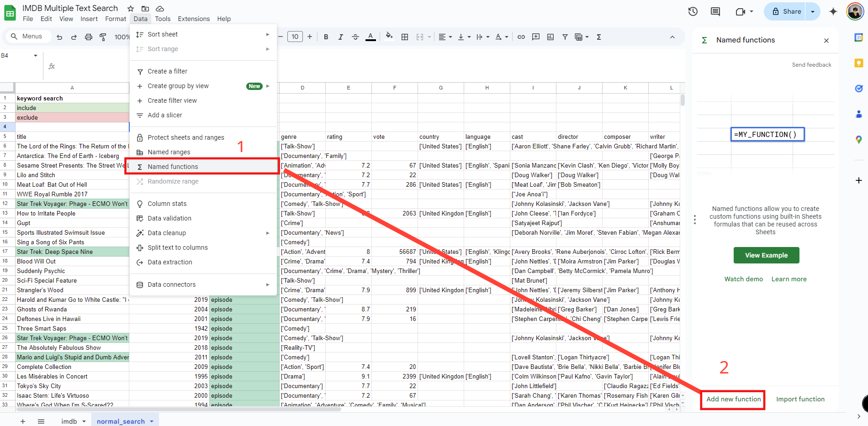Decrease font size with minus button
Screen dimensions: 868x426
(281, 37)
